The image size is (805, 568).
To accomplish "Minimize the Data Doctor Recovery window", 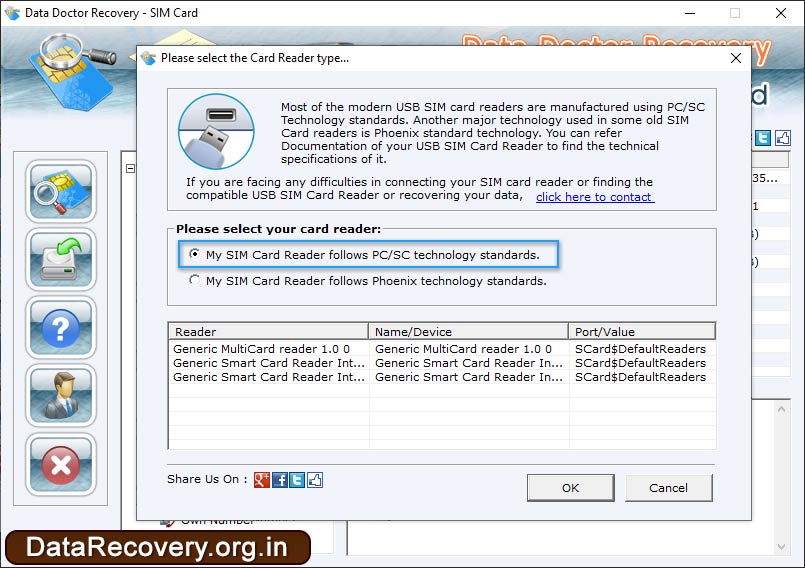I will click(690, 13).
